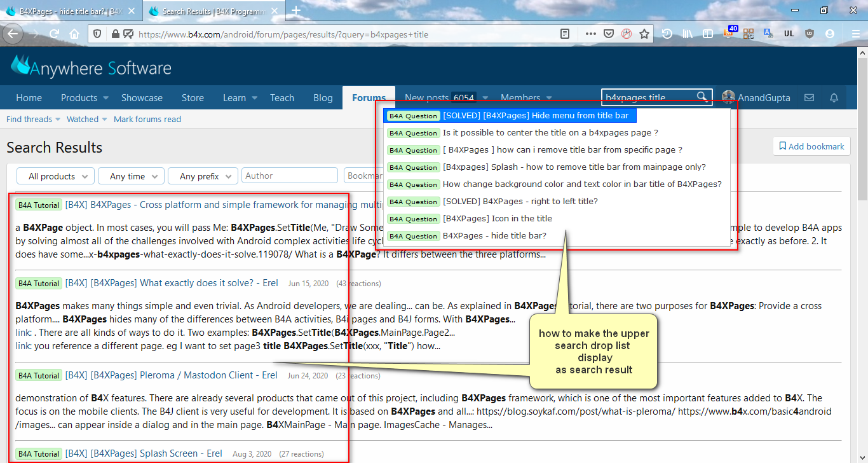Open the Firefox home page
The height and width of the screenshot is (463, 868).
[74, 34]
